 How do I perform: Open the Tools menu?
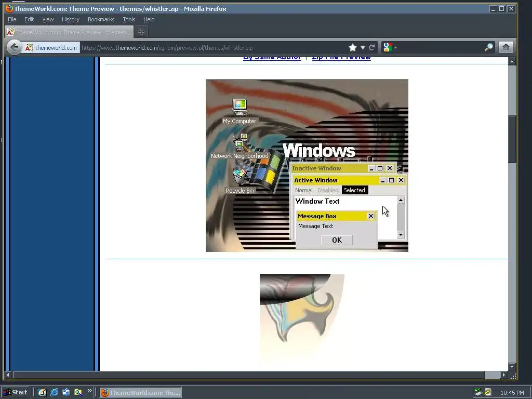[129, 19]
